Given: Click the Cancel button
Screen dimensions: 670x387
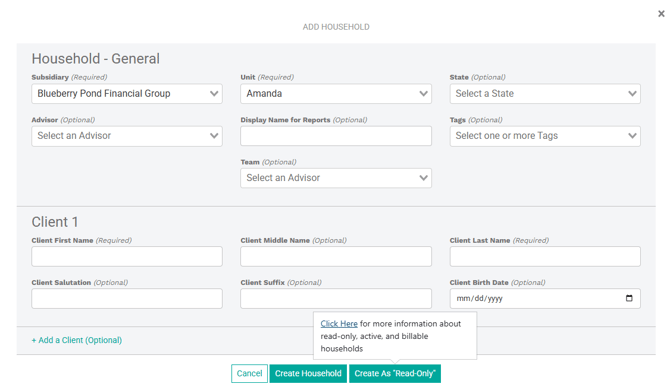Looking at the screenshot, I should [x=250, y=373].
